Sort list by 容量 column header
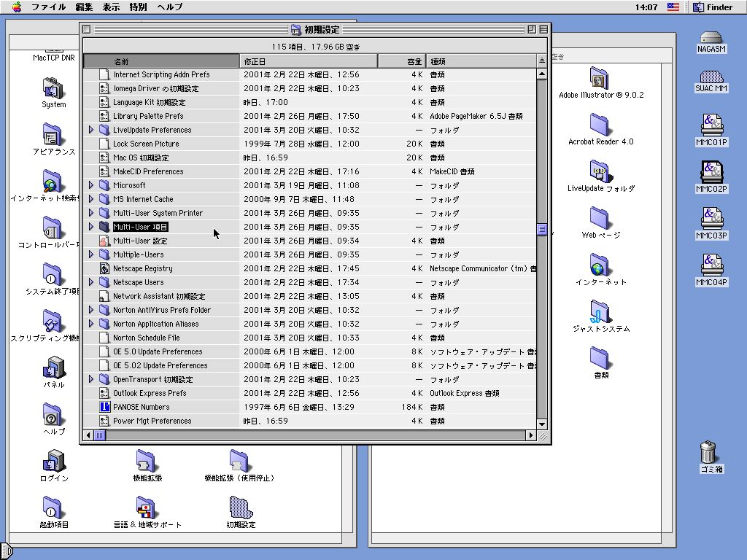The height and width of the screenshot is (560, 747). click(402, 61)
